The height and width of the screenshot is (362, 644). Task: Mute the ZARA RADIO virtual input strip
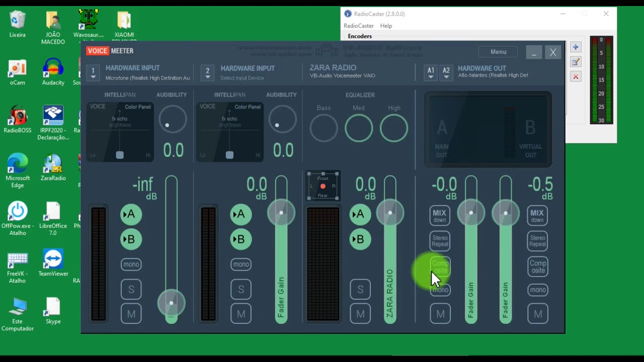360,314
